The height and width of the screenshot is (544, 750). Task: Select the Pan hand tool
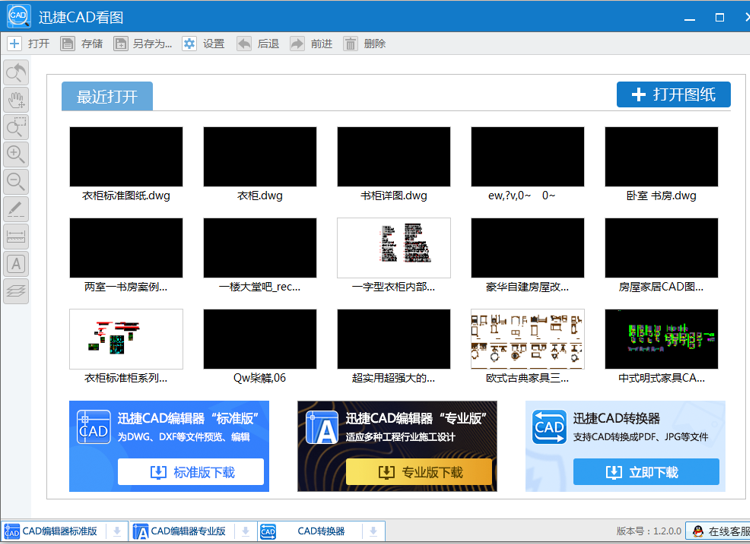coord(16,100)
